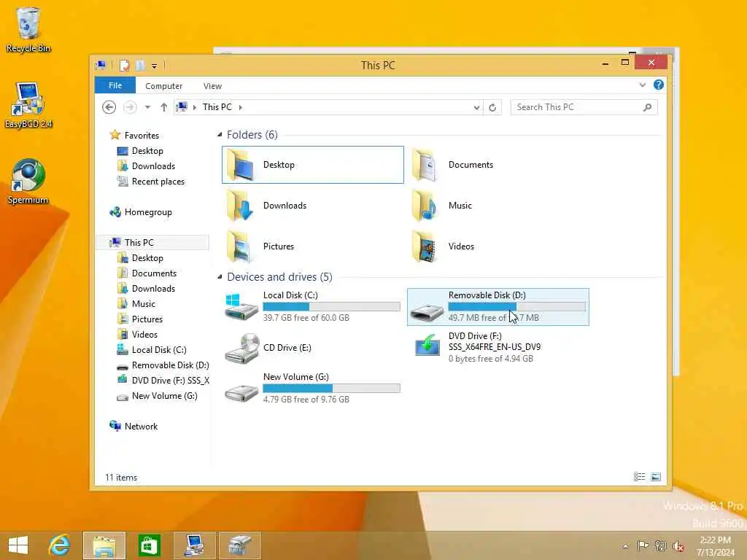Switch to the Computer ribbon tab
Image resolution: width=747 pixels, height=560 pixels.
[x=163, y=86]
